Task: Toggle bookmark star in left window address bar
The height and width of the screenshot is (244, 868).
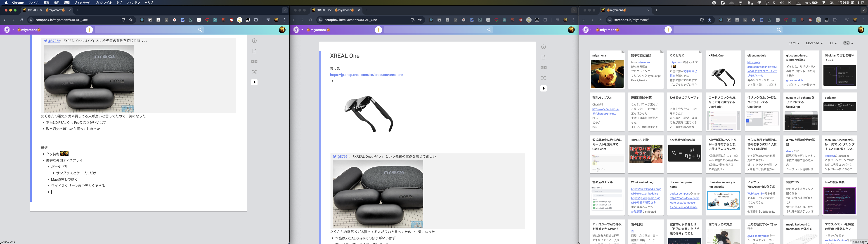Action: tap(131, 20)
